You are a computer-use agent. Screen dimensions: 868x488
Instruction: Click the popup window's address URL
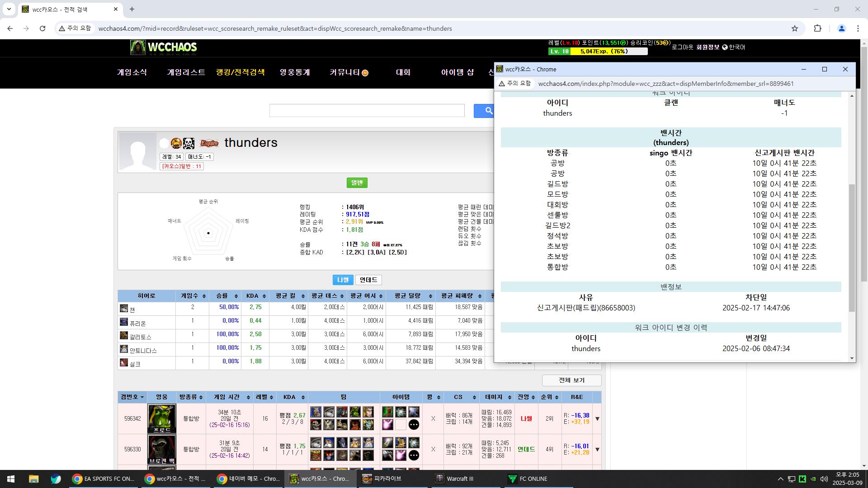pyautogui.click(x=666, y=84)
